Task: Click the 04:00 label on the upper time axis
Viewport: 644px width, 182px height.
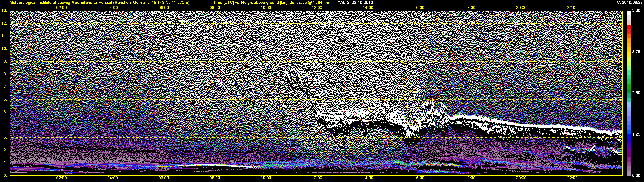Action: tap(112, 8)
